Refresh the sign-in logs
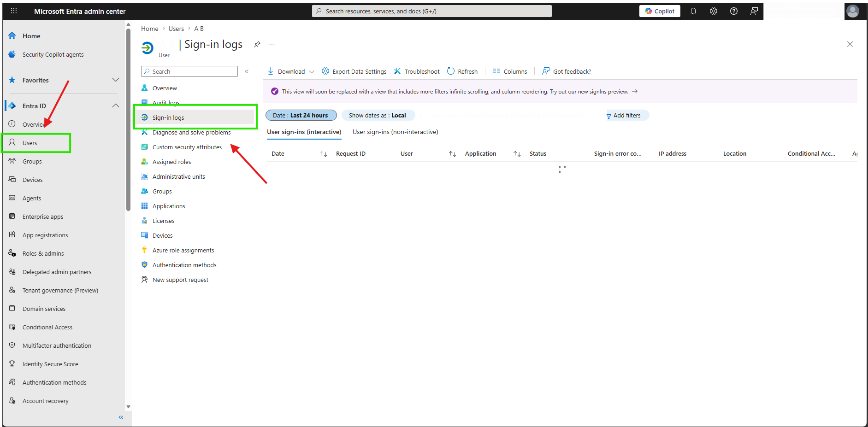 click(x=462, y=71)
